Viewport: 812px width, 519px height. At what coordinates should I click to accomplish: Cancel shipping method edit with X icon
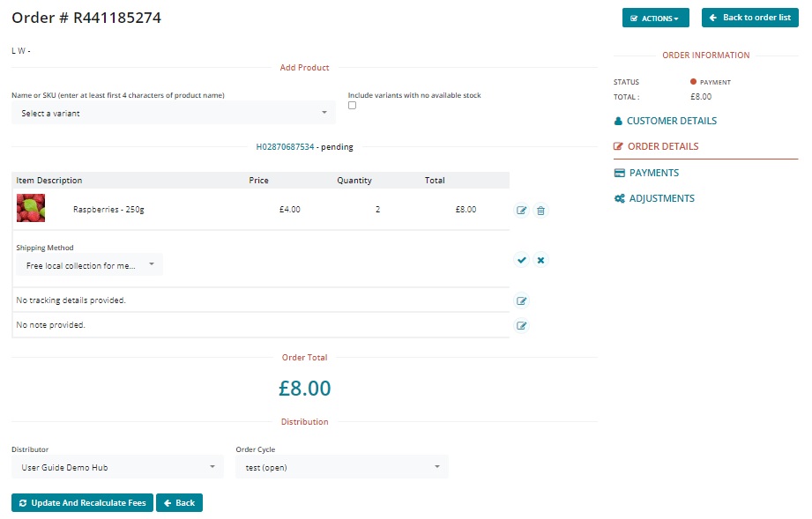[541, 260]
